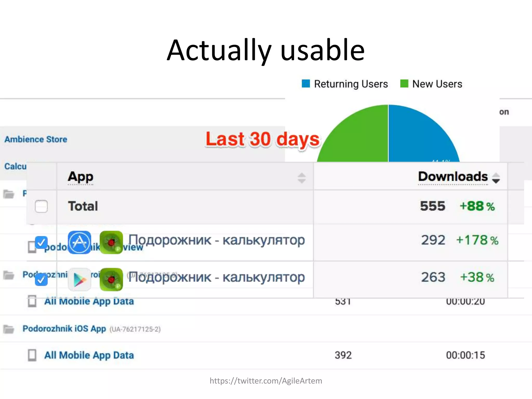Toggle Downloads column sort arrow
The width and height of the screenshot is (532, 399).
click(x=496, y=178)
